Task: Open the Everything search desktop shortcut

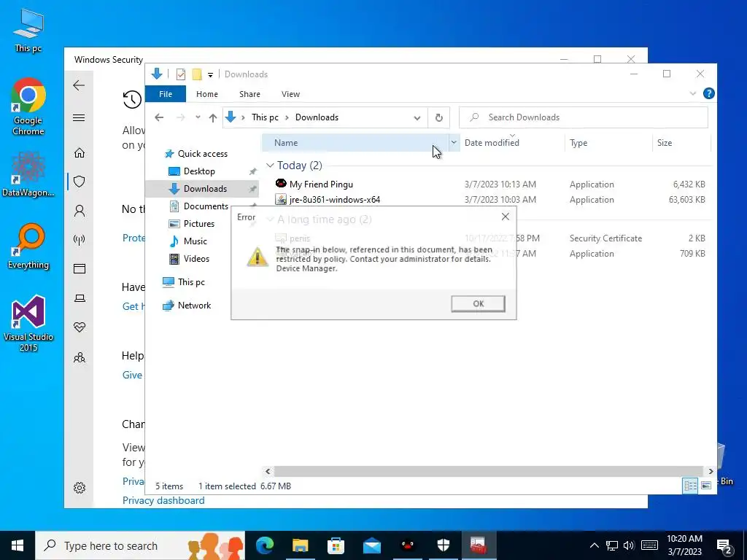Action: [x=28, y=246]
